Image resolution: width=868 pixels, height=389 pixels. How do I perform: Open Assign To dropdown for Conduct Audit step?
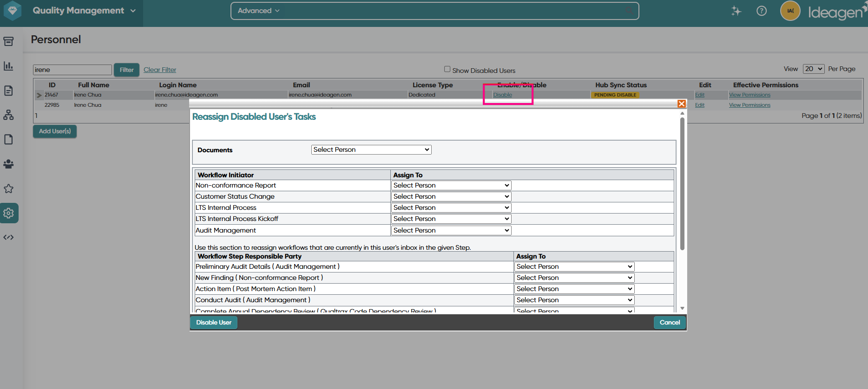(574, 300)
